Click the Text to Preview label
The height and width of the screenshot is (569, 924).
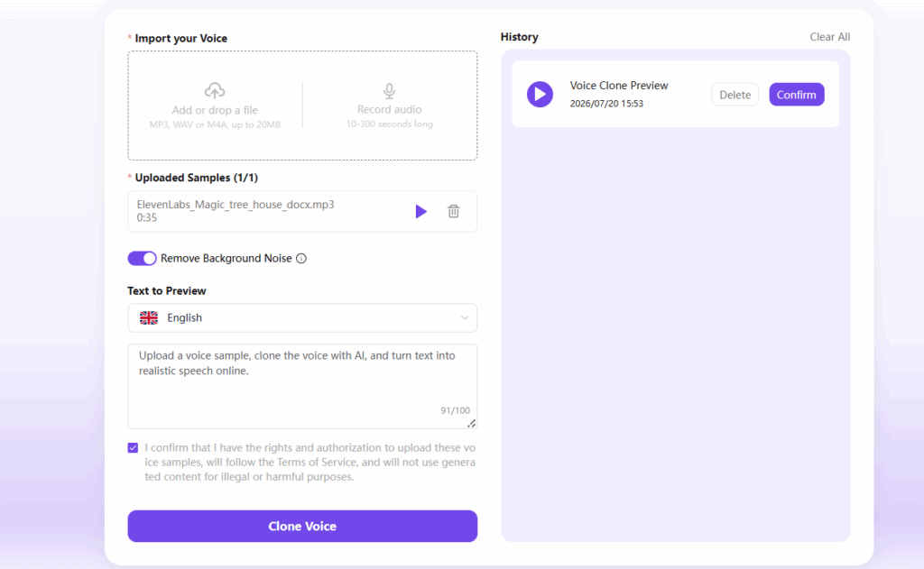pos(167,291)
